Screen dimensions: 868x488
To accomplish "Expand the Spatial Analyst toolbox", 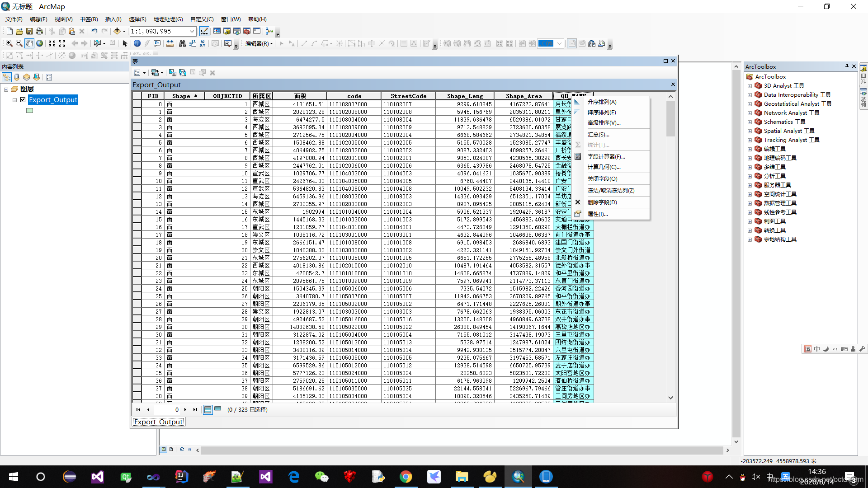I will click(750, 131).
